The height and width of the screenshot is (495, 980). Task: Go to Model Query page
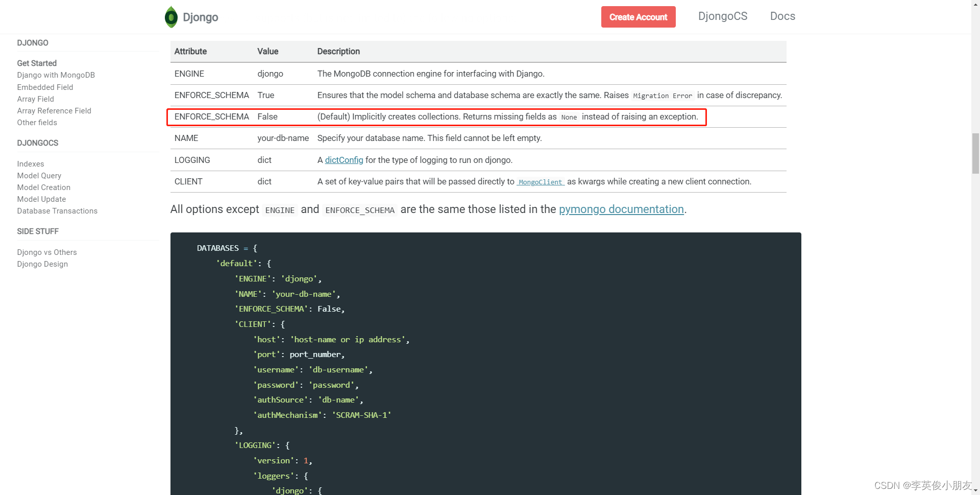coord(39,176)
